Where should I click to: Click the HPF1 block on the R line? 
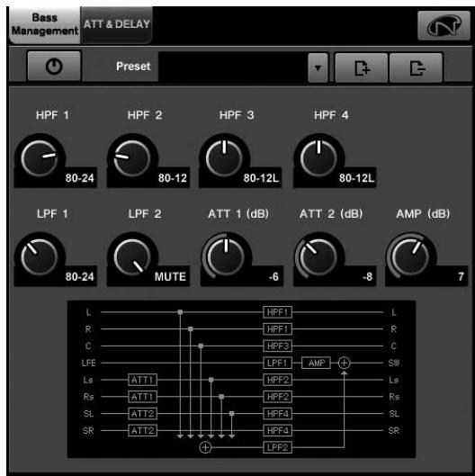point(277,329)
